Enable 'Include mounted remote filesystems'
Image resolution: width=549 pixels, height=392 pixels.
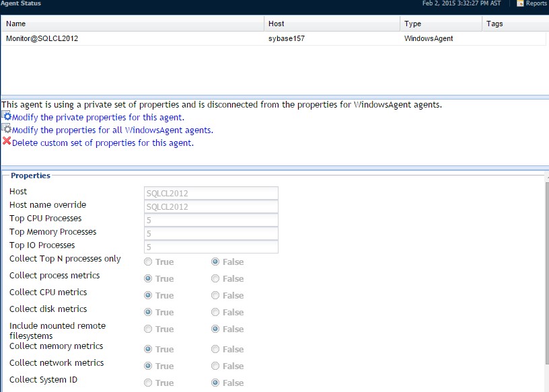147,329
